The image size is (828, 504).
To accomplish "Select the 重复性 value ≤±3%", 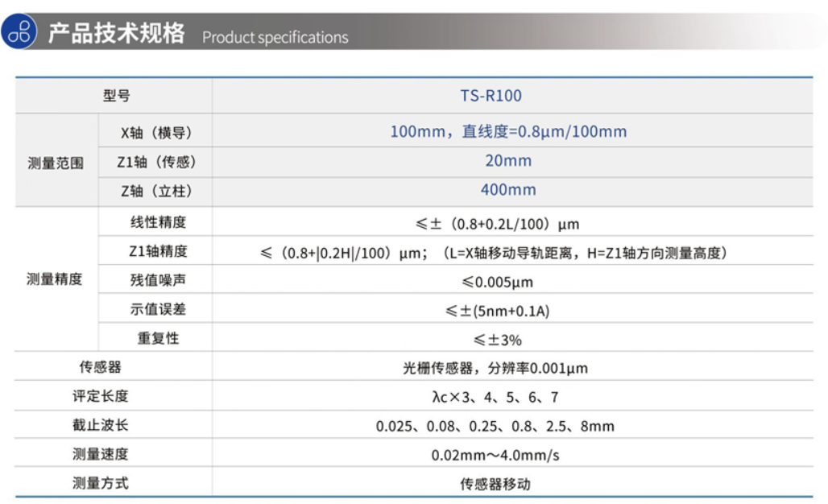I will pos(497,340).
